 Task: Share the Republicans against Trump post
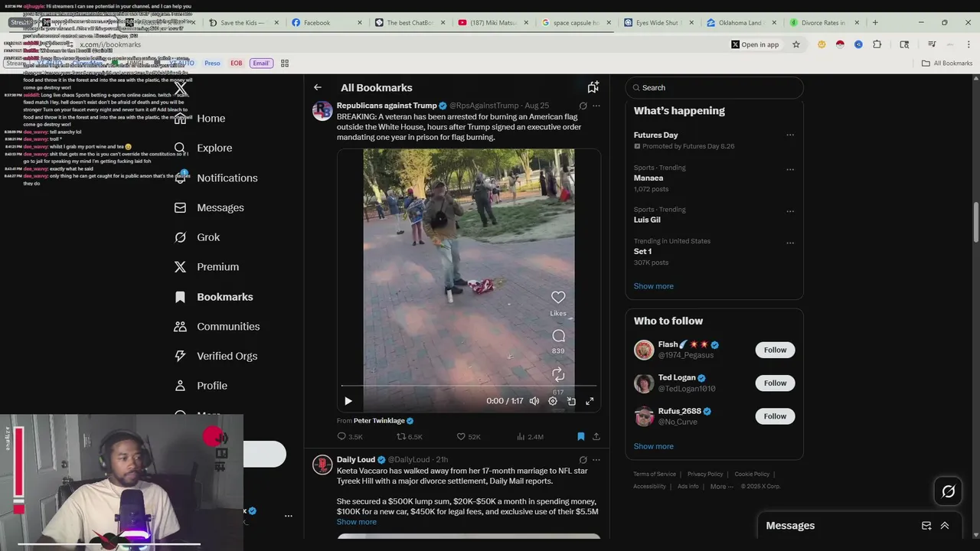(x=596, y=436)
